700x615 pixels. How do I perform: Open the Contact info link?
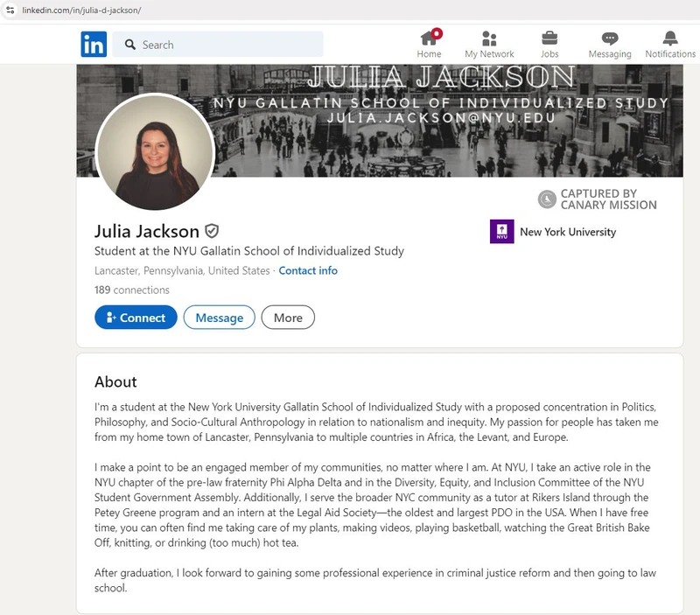pos(308,271)
